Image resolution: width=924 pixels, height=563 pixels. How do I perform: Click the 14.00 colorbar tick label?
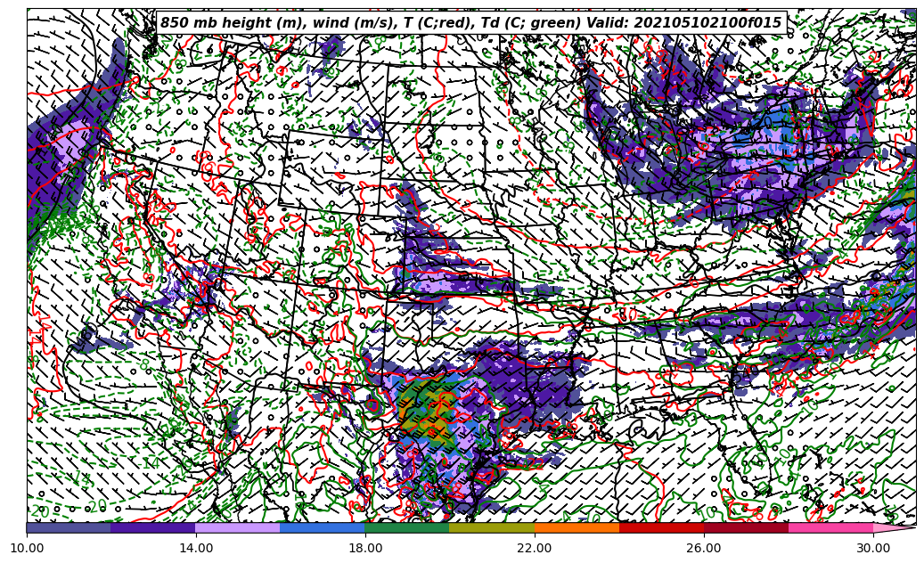(196, 549)
